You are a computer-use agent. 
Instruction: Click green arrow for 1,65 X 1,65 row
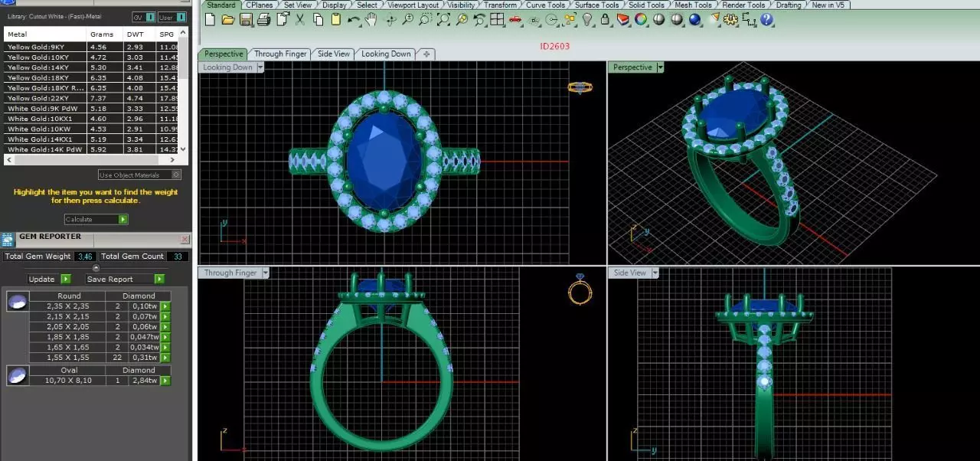pyautogui.click(x=165, y=347)
